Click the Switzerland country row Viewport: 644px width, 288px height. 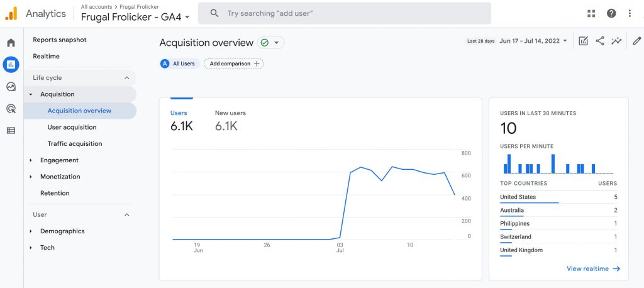pyautogui.click(x=558, y=236)
